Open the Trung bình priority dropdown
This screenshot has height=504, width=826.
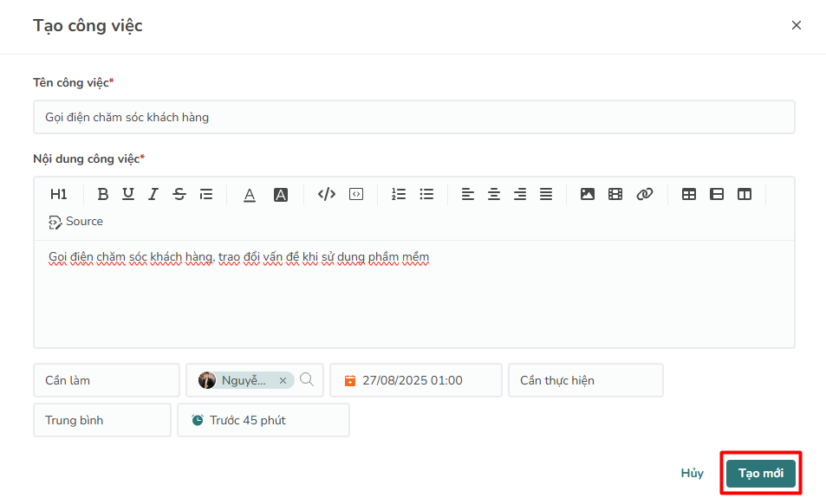click(x=101, y=419)
